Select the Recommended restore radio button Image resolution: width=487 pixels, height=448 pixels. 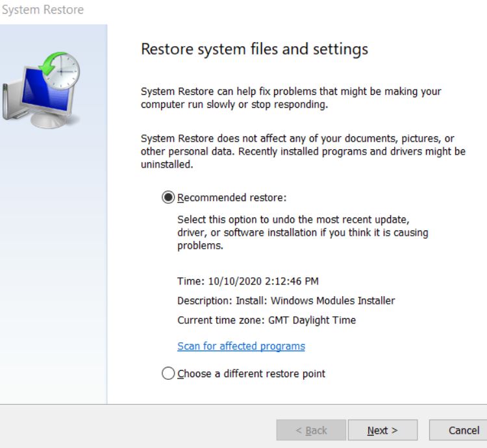(168, 197)
